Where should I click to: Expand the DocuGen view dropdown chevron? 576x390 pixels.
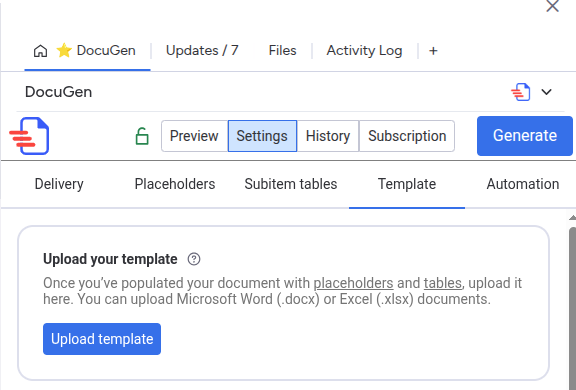click(x=547, y=92)
